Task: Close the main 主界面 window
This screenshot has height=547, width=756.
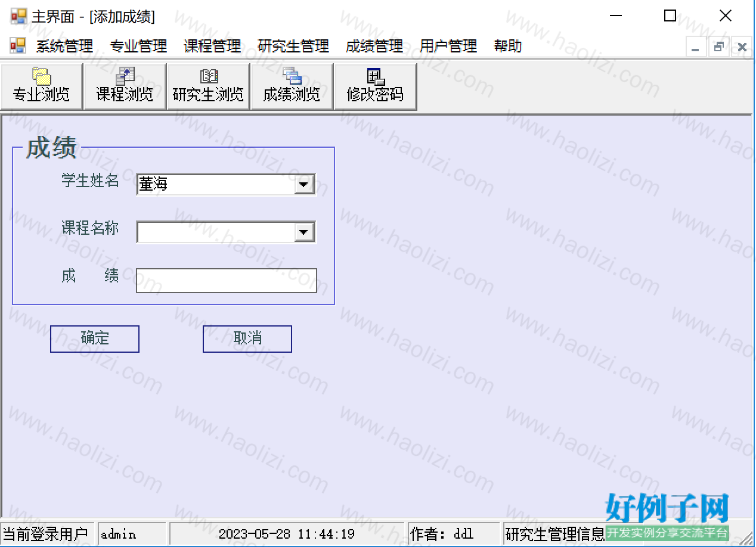Action: click(x=726, y=16)
